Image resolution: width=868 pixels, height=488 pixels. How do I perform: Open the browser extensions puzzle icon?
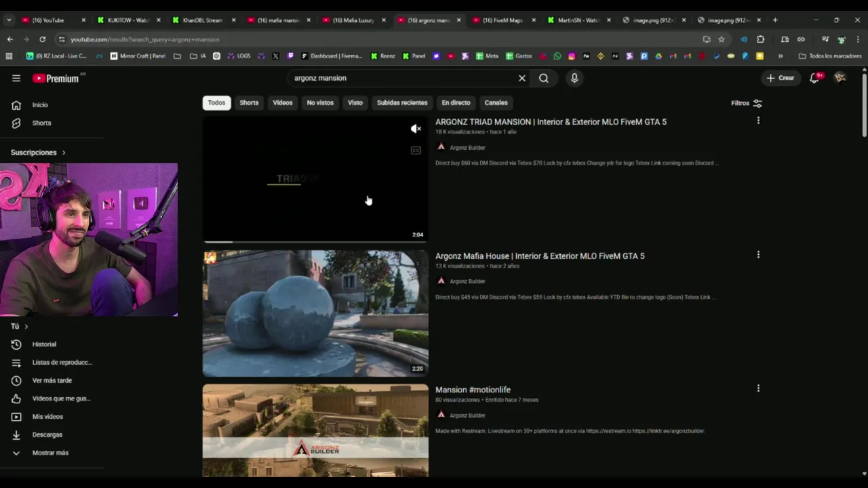pyautogui.click(x=760, y=39)
